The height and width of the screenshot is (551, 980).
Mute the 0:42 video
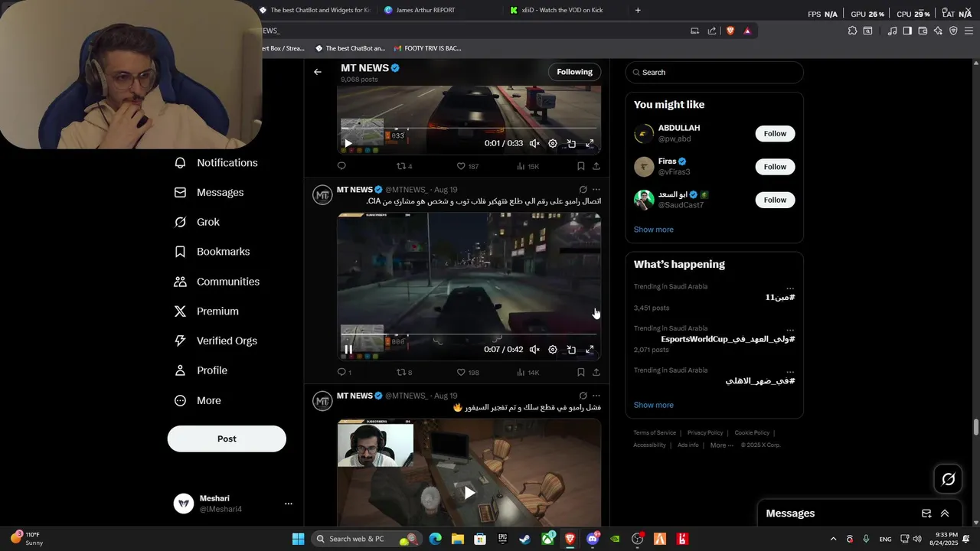tap(534, 350)
